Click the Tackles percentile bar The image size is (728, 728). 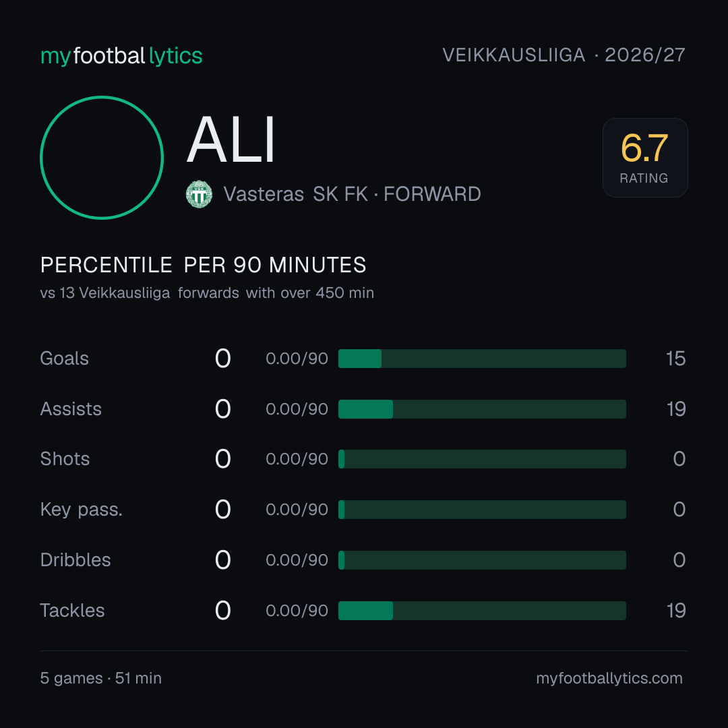[x=482, y=611]
